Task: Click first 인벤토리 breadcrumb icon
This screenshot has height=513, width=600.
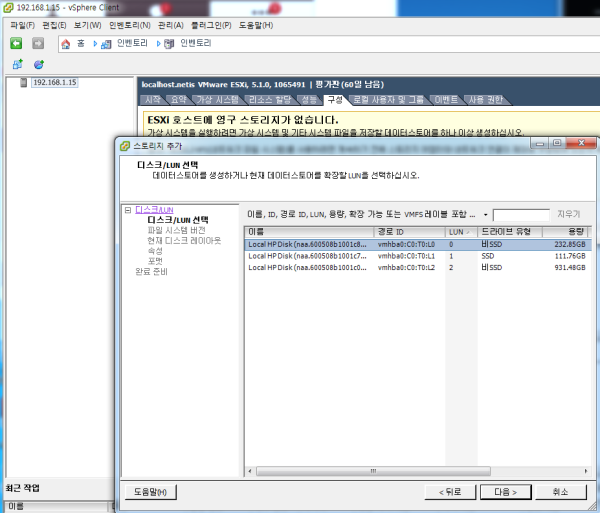Action: pos(106,44)
